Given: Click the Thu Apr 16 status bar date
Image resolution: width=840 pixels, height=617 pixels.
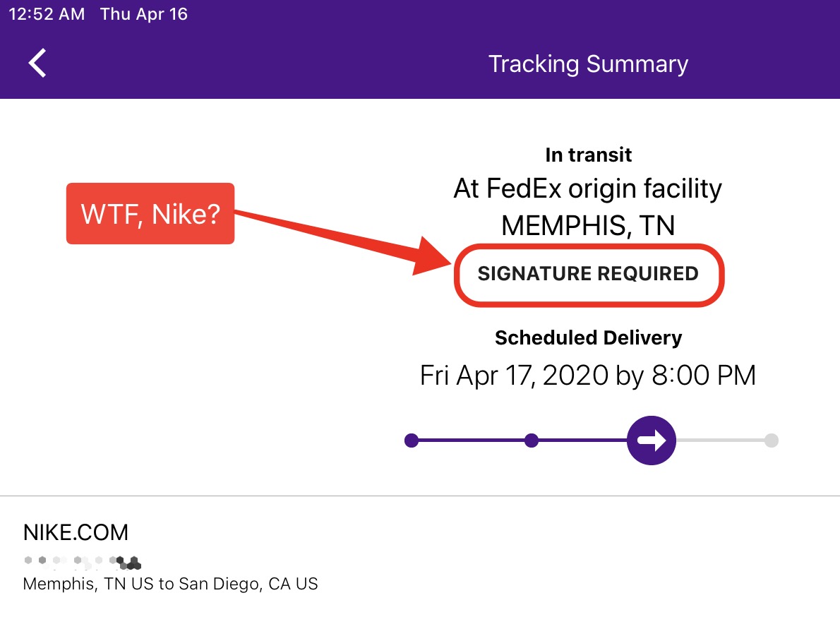Looking at the screenshot, I should [x=143, y=14].
